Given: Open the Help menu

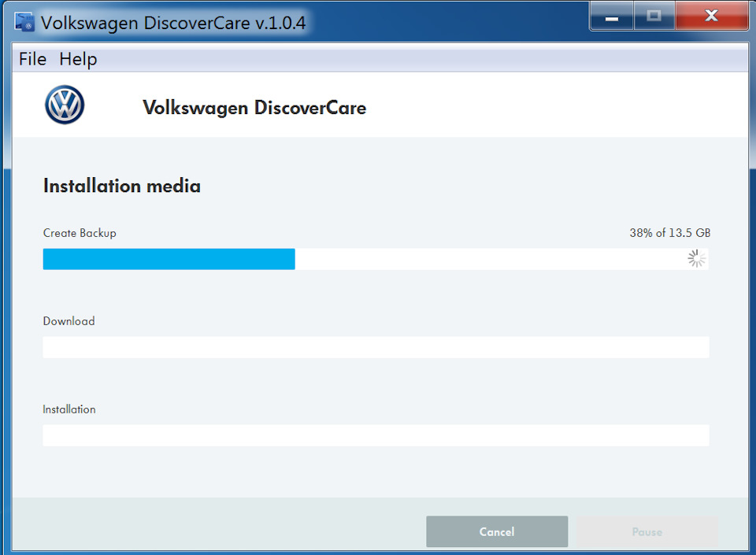Looking at the screenshot, I should [x=78, y=59].
